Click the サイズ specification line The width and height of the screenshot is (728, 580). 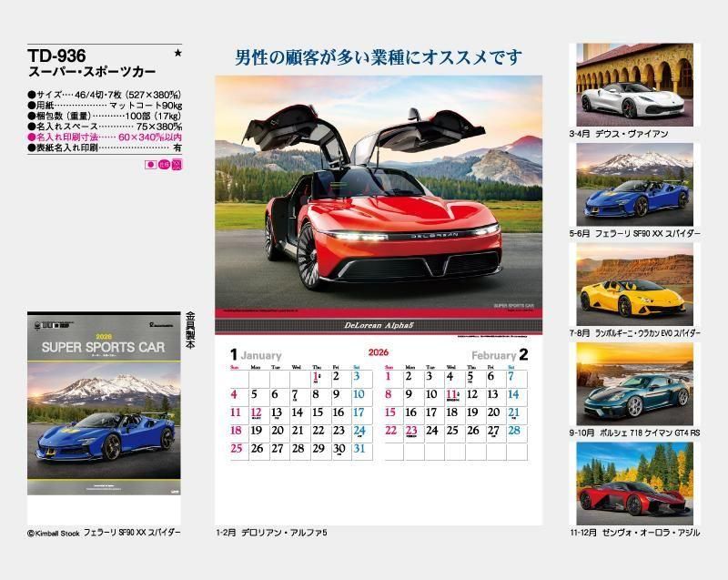click(105, 96)
